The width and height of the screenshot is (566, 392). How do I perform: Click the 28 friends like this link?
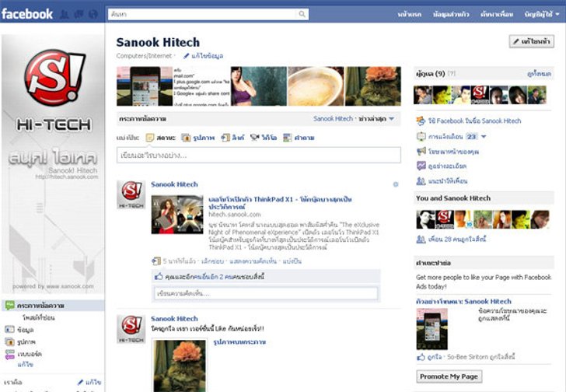pyautogui.click(x=457, y=239)
